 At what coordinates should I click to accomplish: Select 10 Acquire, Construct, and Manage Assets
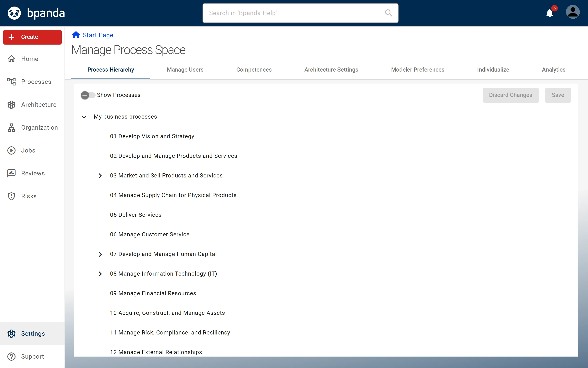pos(167,313)
